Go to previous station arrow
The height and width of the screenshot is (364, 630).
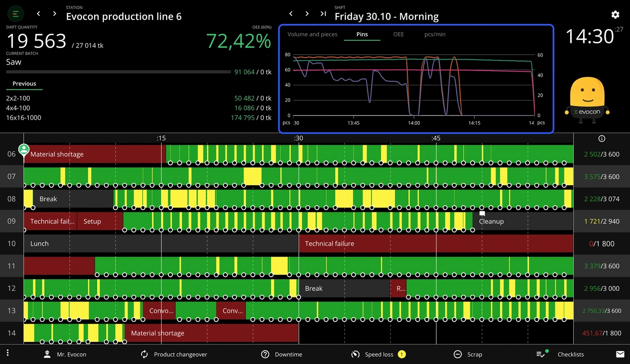(39, 13)
